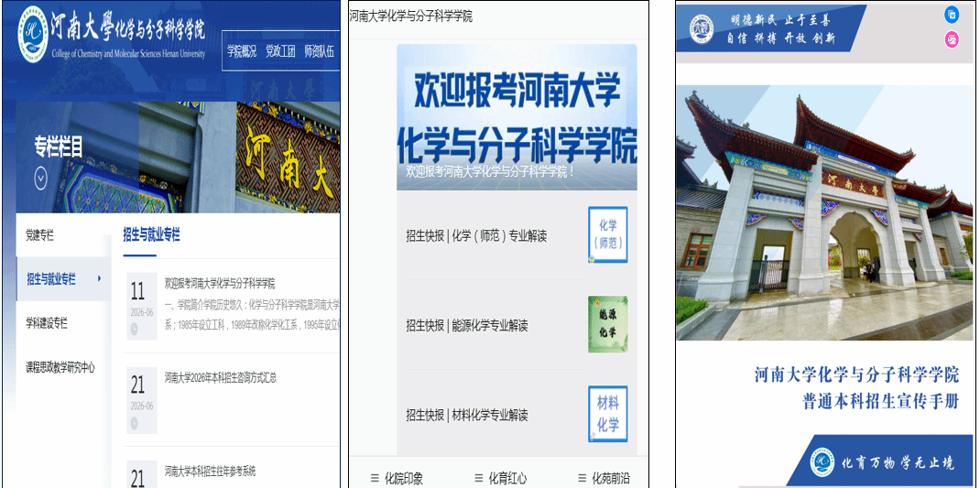This screenshot has width=980, height=488.
Task: Open article 欢迎报考河南大学化学与分子科学学院 in the list
Action: (220, 284)
